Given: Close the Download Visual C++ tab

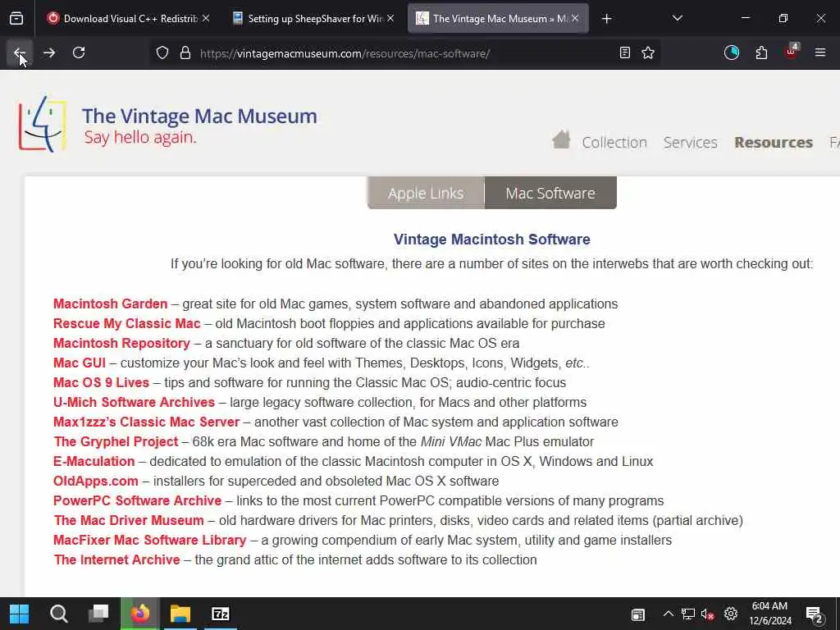Looking at the screenshot, I should click(x=206, y=18).
